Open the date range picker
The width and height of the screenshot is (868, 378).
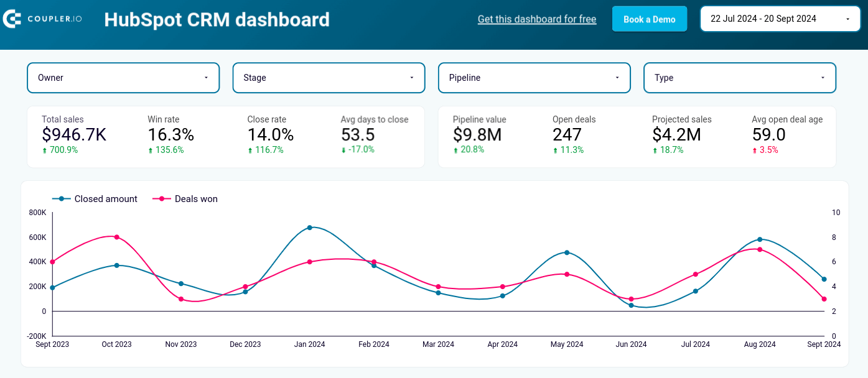tap(780, 19)
